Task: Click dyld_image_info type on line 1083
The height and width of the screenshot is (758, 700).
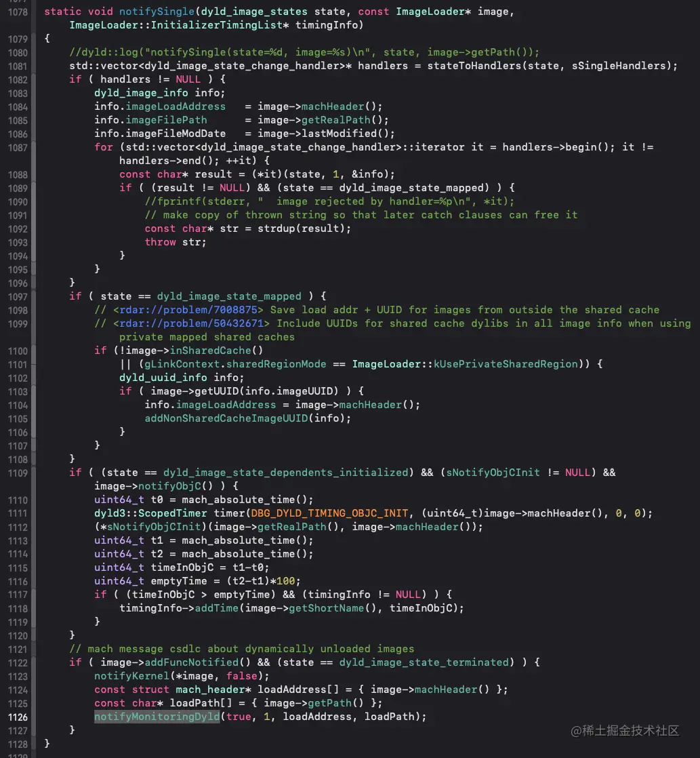Action: tap(141, 93)
